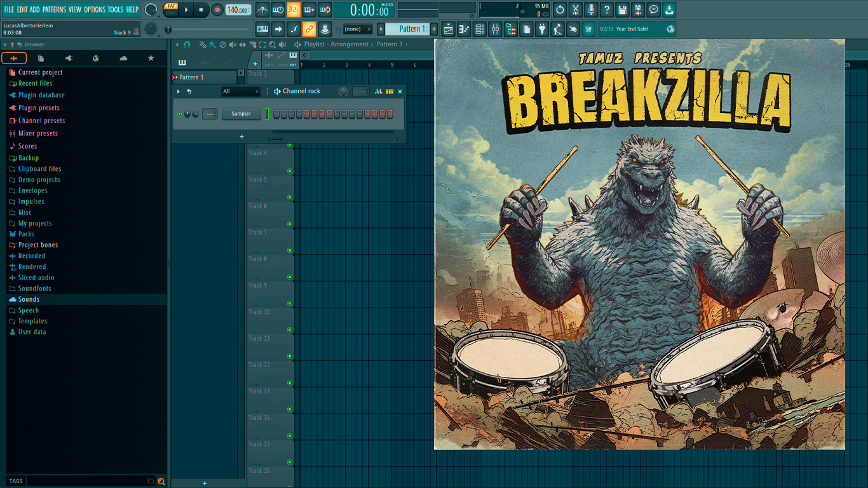Toggle the link note events button
Image resolution: width=868 pixels, height=488 pixels.
pyautogui.click(x=309, y=29)
